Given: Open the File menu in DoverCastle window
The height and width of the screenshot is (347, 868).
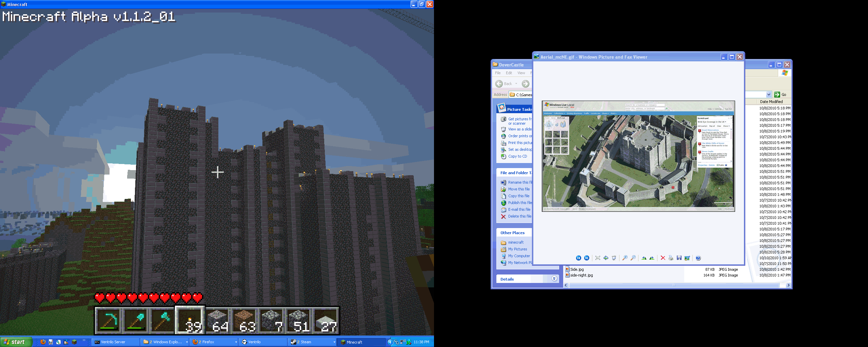Looking at the screenshot, I should pos(498,73).
